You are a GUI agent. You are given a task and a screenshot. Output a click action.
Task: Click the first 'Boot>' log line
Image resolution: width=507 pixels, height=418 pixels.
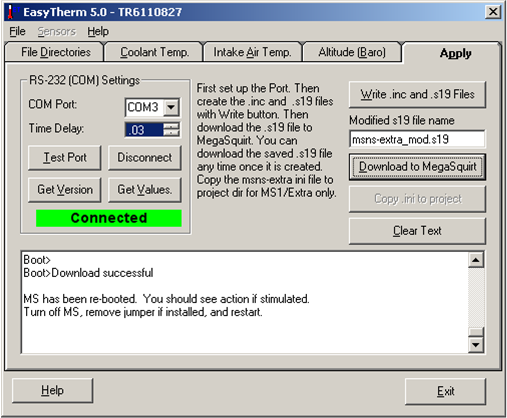pyautogui.click(x=37, y=260)
